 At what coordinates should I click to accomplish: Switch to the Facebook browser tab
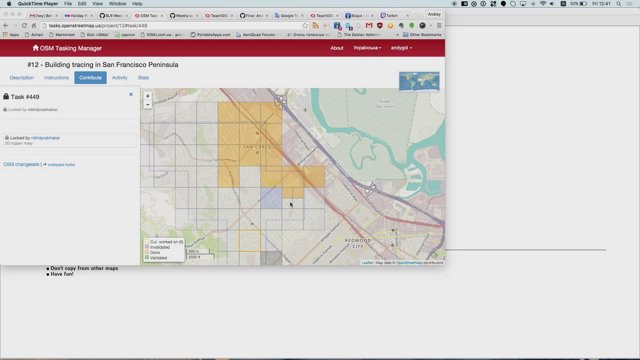358,16
